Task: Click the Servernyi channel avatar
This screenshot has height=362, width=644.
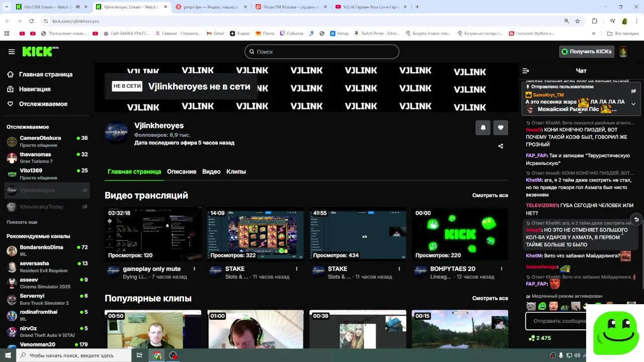Action: click(12, 299)
